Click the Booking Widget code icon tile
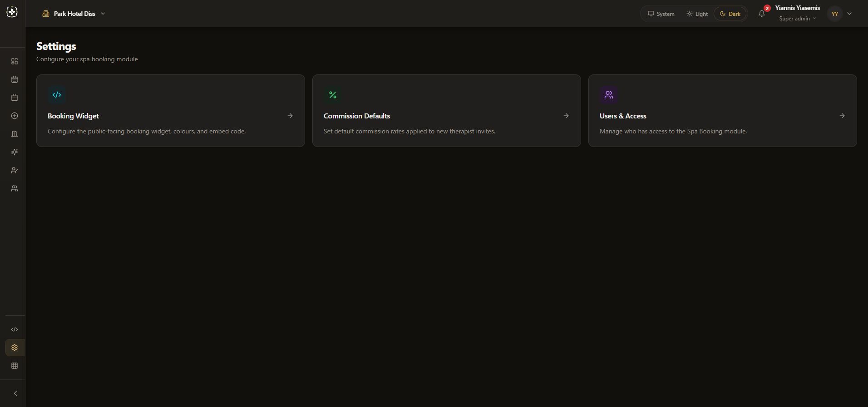Image resolution: width=868 pixels, height=407 pixels. click(57, 95)
